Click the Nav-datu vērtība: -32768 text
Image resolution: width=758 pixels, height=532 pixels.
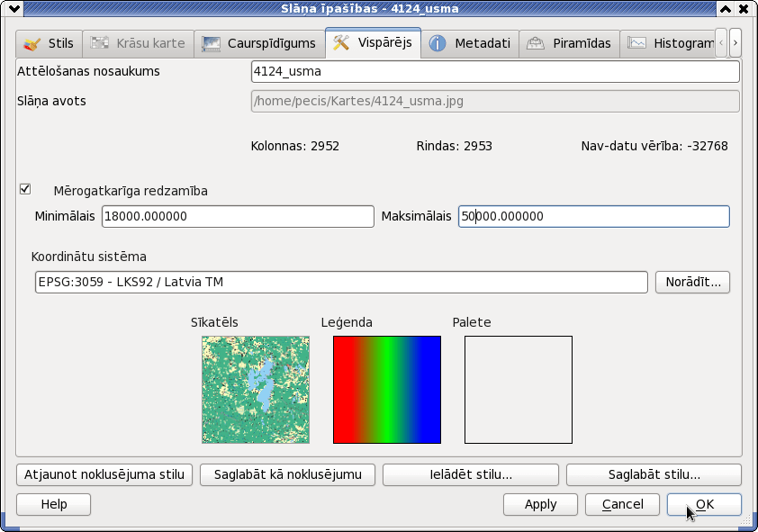pyautogui.click(x=654, y=146)
